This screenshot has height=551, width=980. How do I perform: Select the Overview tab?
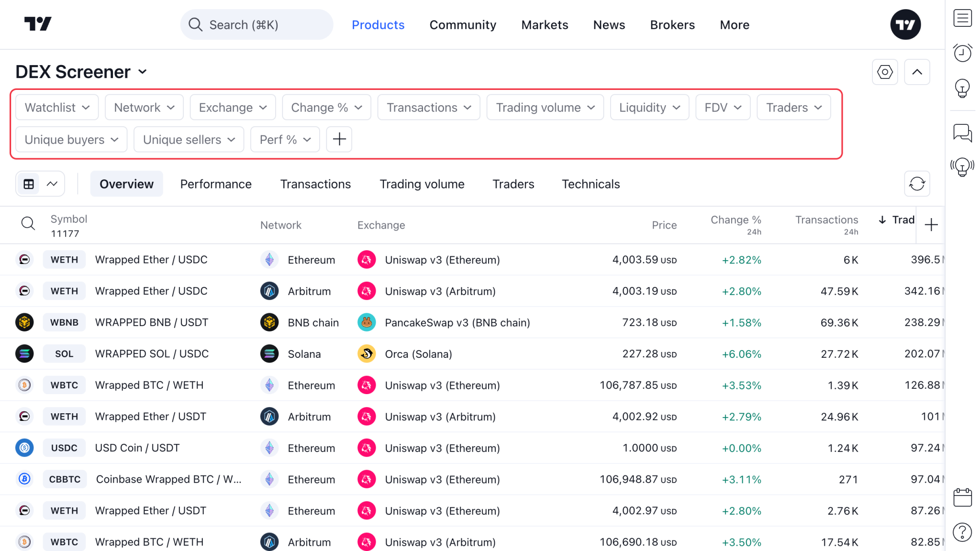click(x=126, y=184)
